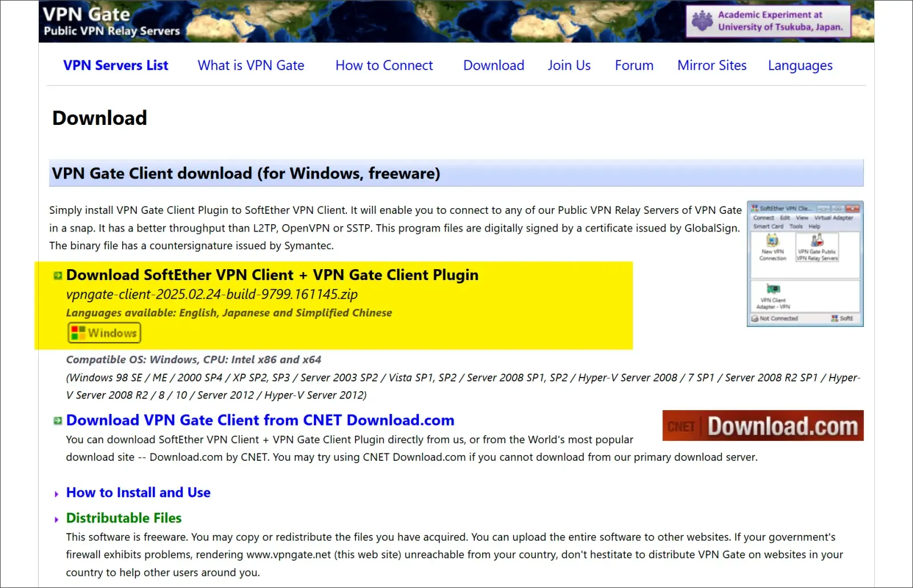Click New VPN Connection icon in thumbnail

(773, 248)
